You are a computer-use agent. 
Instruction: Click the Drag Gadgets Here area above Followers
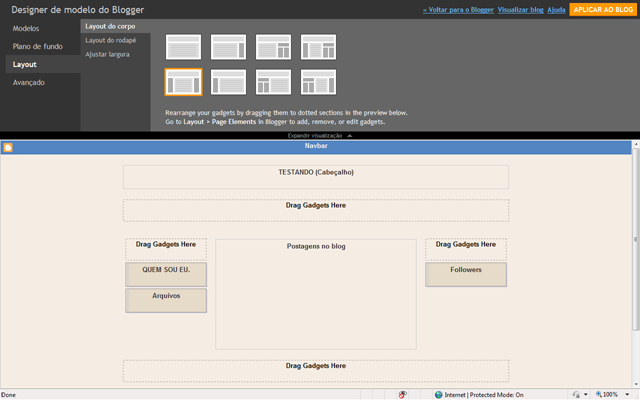pos(466,249)
